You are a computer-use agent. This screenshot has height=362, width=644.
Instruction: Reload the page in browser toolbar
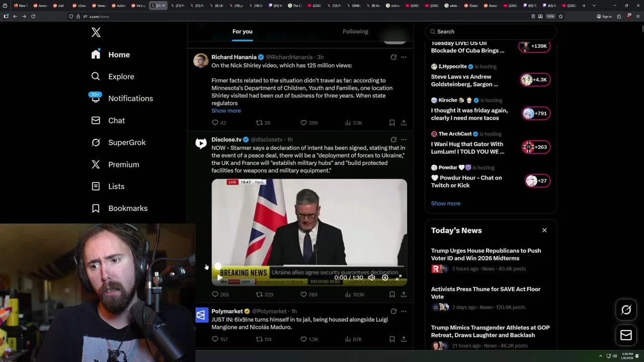pos(33,17)
